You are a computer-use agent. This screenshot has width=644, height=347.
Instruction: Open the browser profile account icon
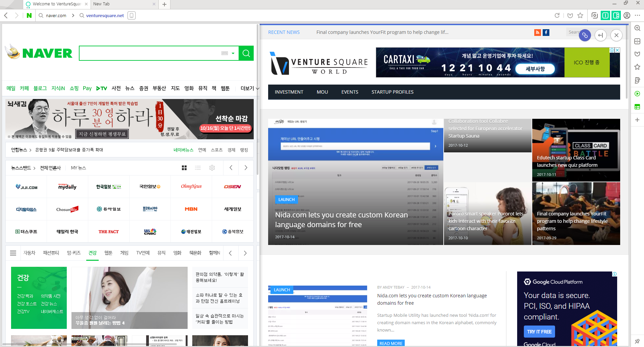[x=627, y=15]
